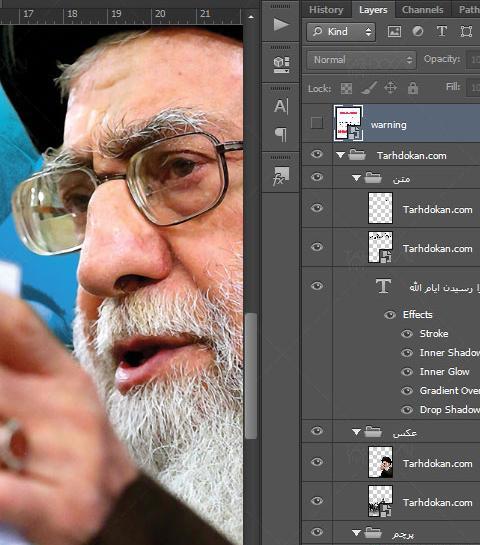Lock position move icon
480x545 pixels.
(x=391, y=88)
